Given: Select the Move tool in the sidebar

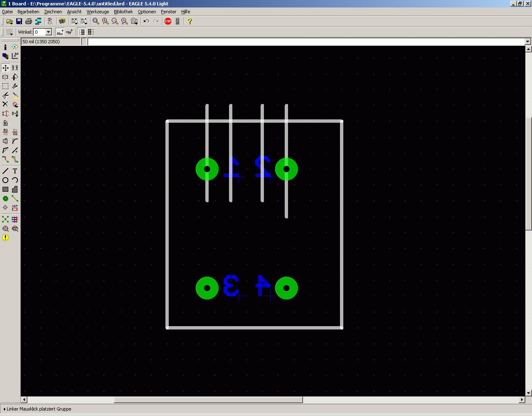Looking at the screenshot, I should (x=5, y=67).
